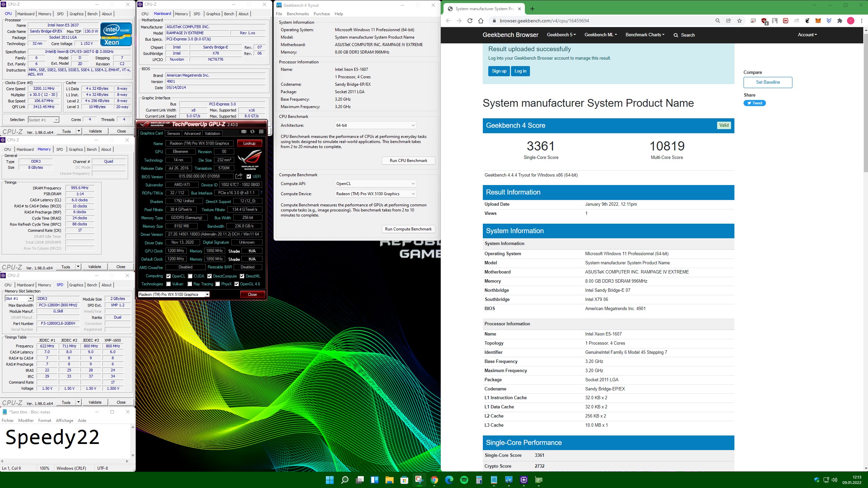Toggle the OpenGL 4.6 checkbox in GPU-Z
Viewport: 868px width, 488px height.
[x=237, y=284]
